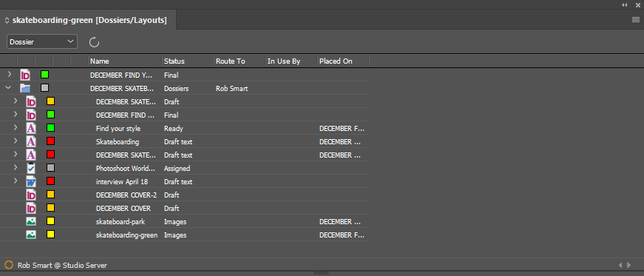The image size is (644, 276).
Task: Click the layout icon of DECEMBER COVER-2
Action: (x=31, y=195)
